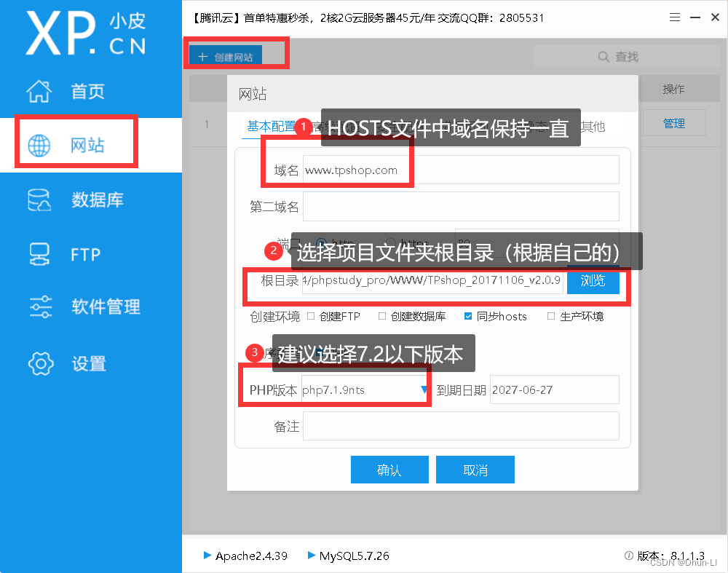
Task: Click the MySQL5.7.26 status text
Action: click(355, 556)
